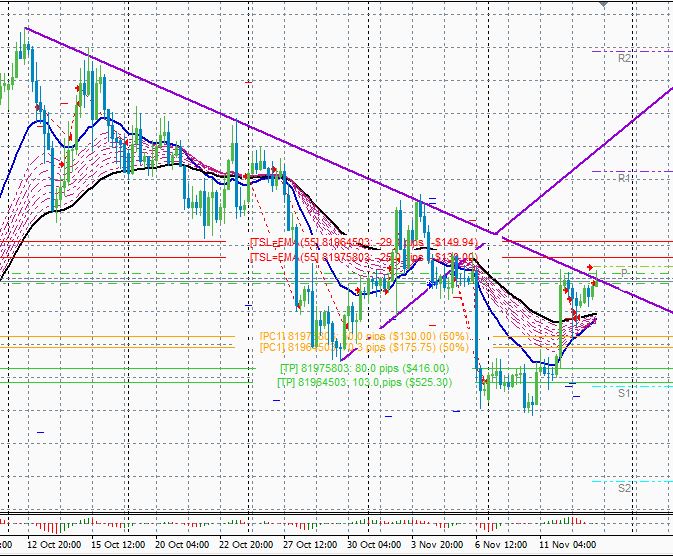The image size is (673, 556).
Task: Click the R2 pivot level label
Action: [x=624, y=58]
